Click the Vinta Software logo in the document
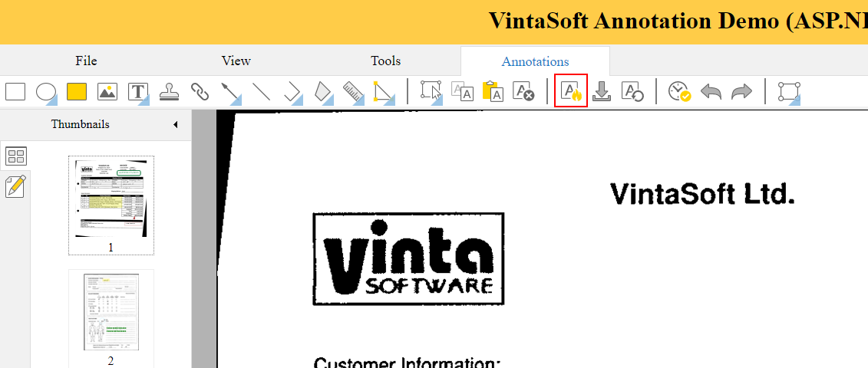868x368 pixels. click(x=408, y=258)
